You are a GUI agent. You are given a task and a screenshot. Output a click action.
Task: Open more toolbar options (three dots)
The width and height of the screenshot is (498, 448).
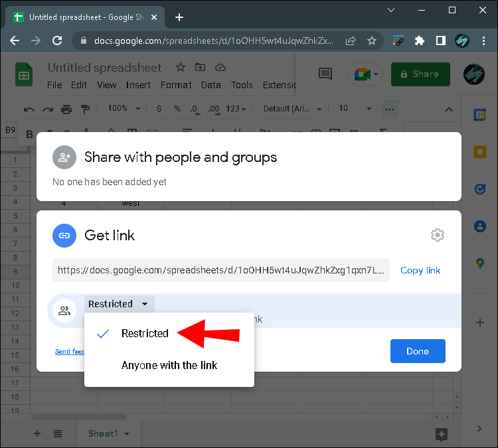click(389, 110)
